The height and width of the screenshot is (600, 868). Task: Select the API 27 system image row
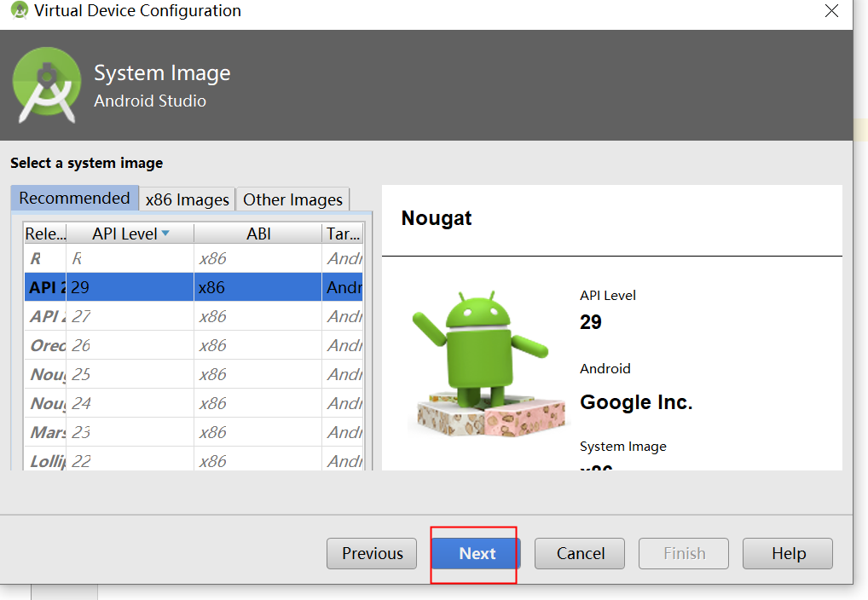coord(194,316)
